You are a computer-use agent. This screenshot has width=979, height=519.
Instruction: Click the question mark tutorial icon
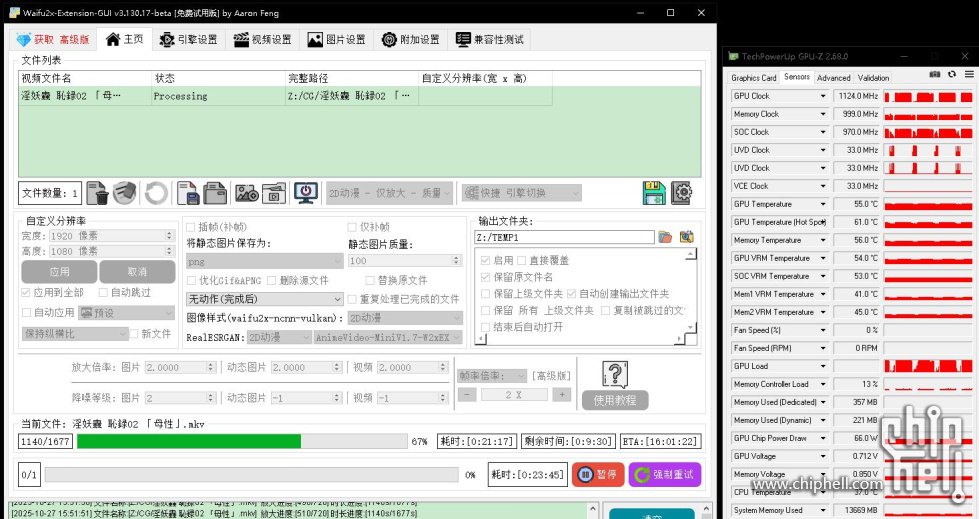click(614, 375)
